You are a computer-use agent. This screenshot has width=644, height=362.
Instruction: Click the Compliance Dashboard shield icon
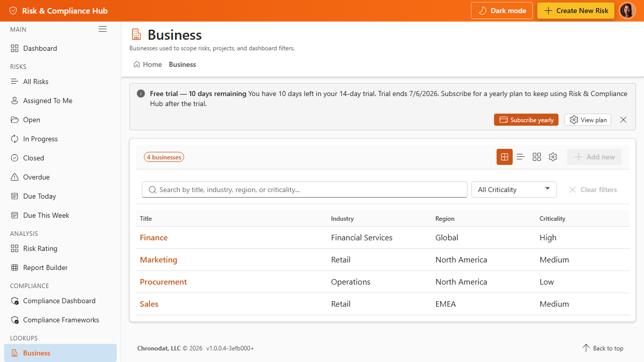click(x=15, y=301)
